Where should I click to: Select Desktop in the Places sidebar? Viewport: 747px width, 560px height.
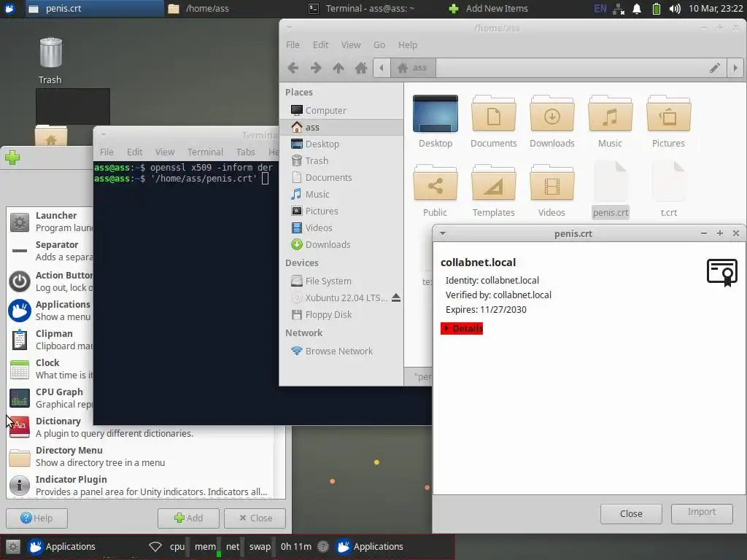pos(341,144)
